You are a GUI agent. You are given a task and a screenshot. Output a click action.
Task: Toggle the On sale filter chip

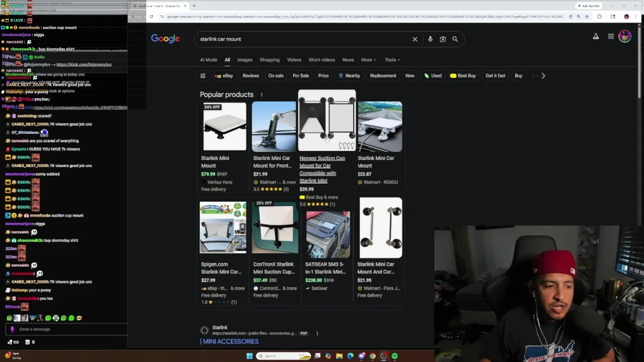click(276, 75)
